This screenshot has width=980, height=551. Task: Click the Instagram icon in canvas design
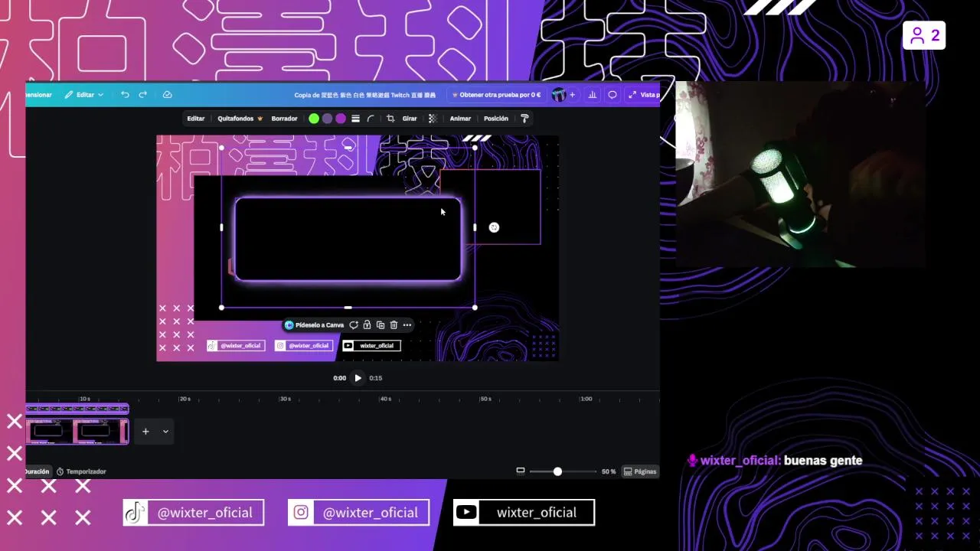coord(280,346)
